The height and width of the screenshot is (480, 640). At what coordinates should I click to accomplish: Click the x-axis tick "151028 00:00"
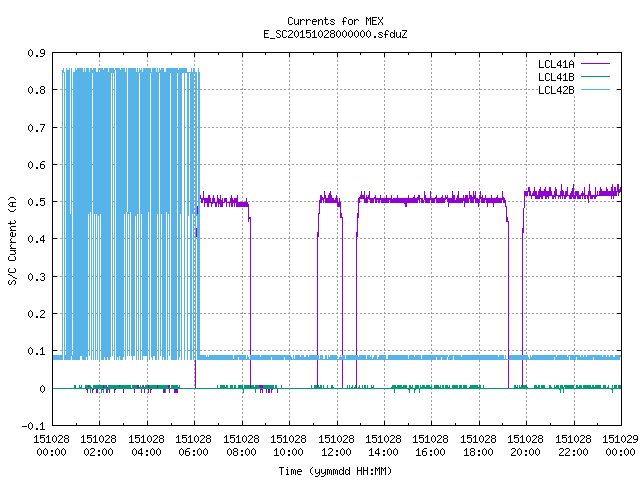51,445
